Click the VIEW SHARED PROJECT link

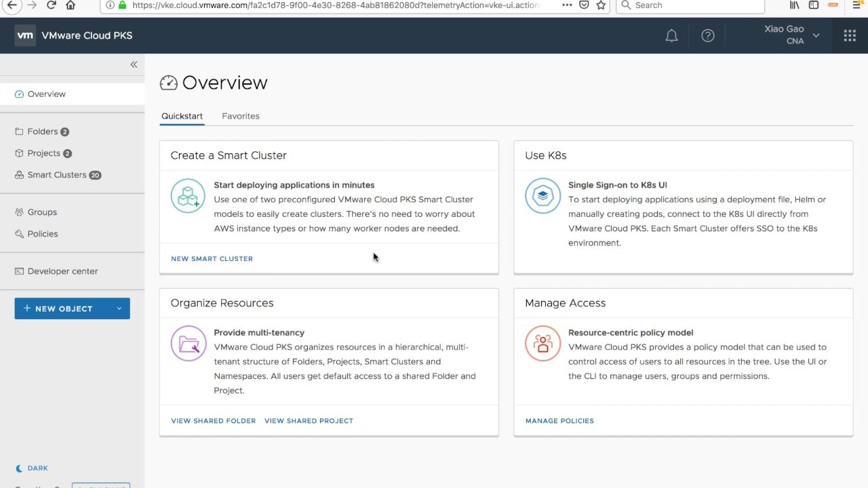click(309, 421)
